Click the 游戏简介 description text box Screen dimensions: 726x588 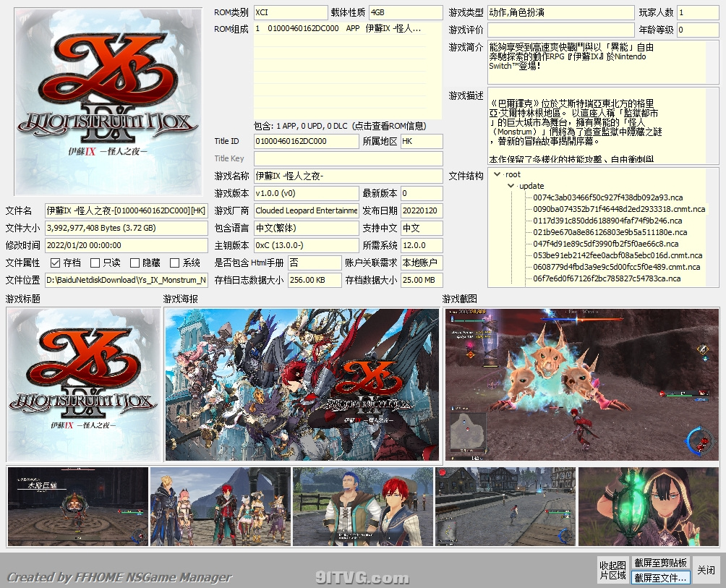(x=603, y=62)
